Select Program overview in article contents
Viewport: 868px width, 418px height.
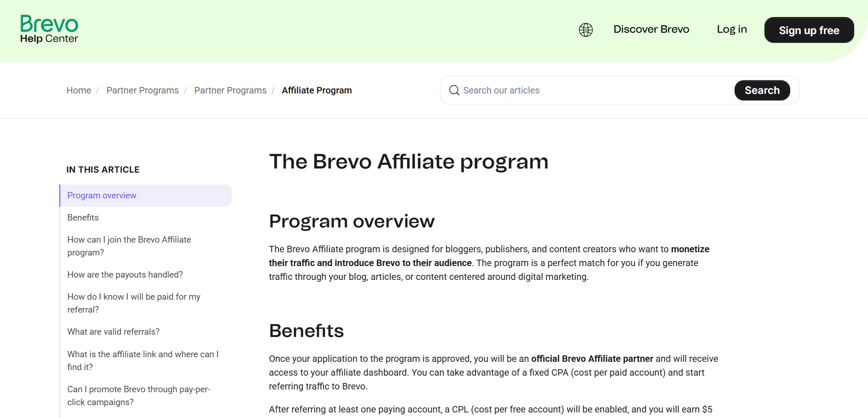coord(102,196)
